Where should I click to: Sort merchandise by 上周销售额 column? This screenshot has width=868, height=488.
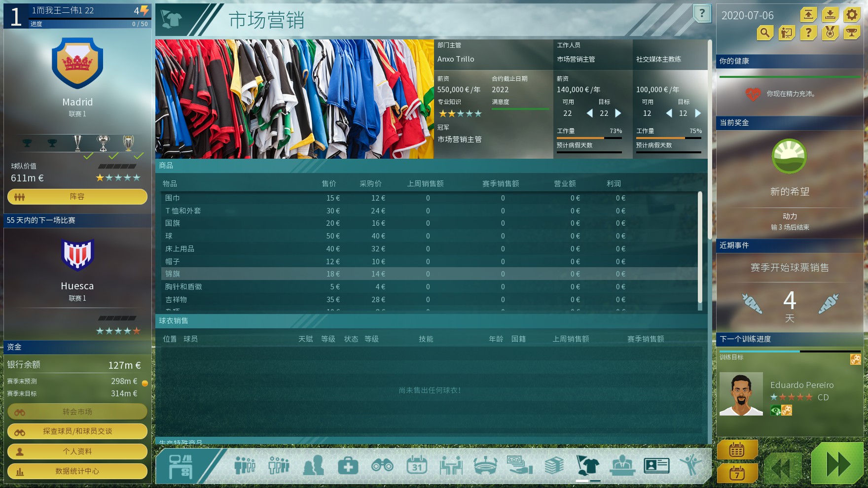pos(425,184)
